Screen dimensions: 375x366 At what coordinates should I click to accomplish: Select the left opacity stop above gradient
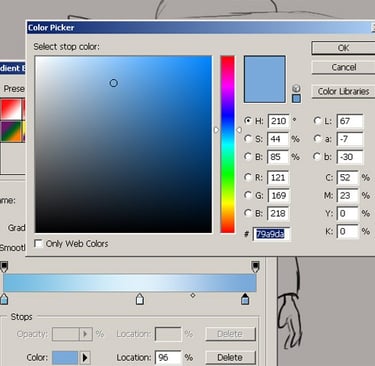(4, 266)
